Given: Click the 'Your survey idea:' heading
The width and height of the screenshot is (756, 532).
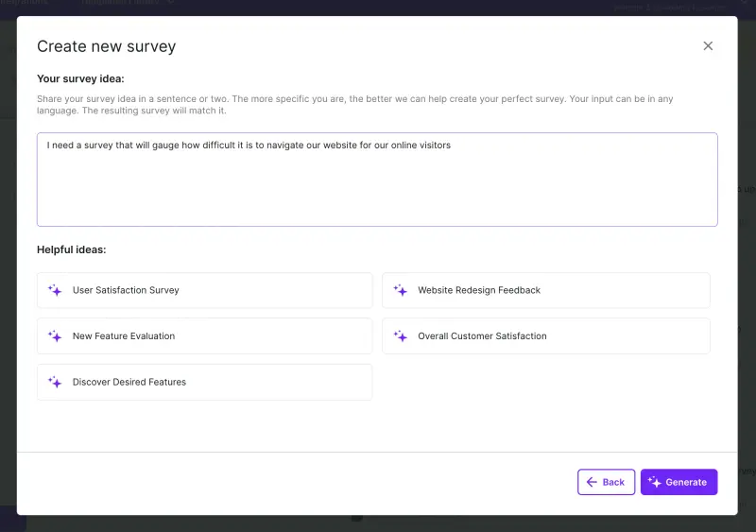Looking at the screenshot, I should coord(80,78).
